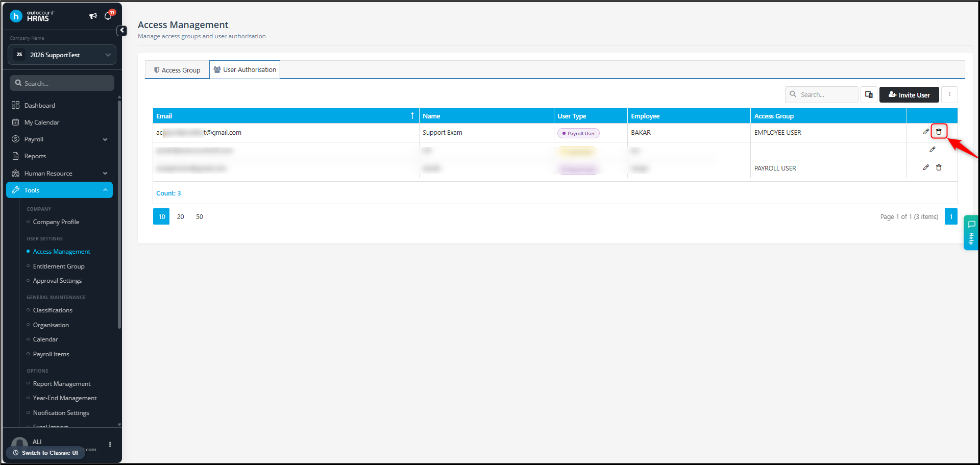Image resolution: width=980 pixels, height=465 pixels.
Task: Expand the Human Resource menu
Action: tap(59, 173)
